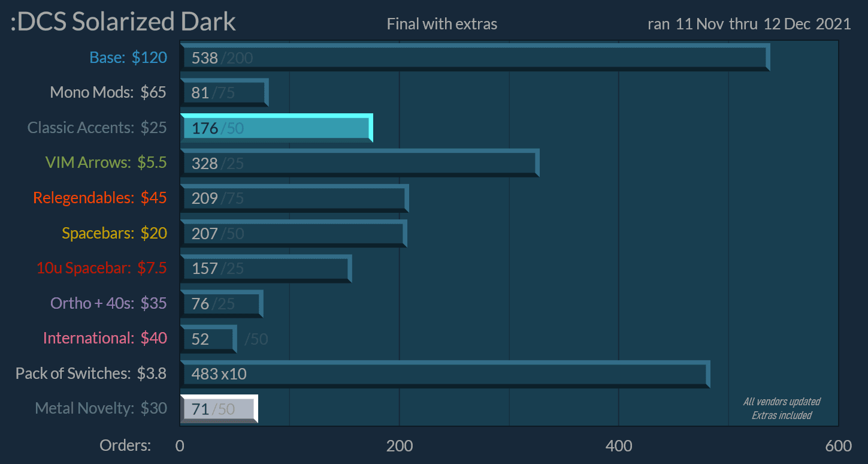Viewport: 868px width, 464px height.
Task: Click the Base $120 label
Action: [128, 58]
